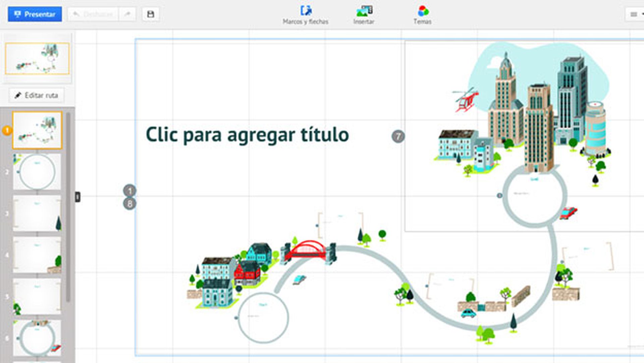Click the redo arrow next to Deshacer
The width and height of the screenshot is (644, 363).
point(128,14)
